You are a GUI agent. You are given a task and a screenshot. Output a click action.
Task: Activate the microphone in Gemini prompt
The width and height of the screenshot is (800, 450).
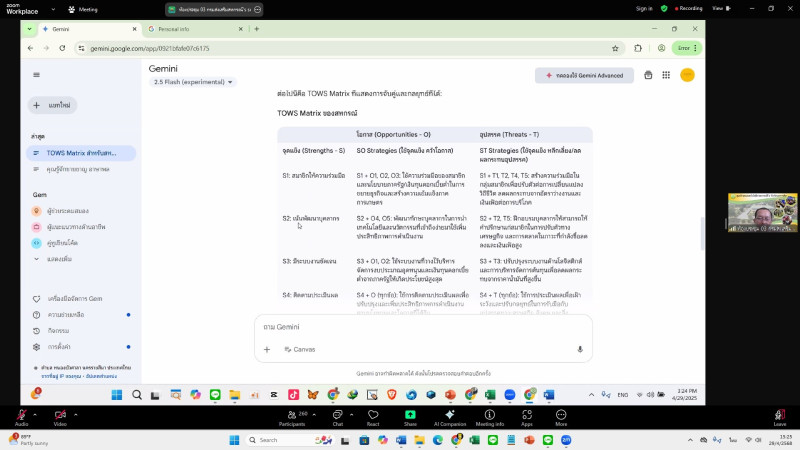click(x=580, y=349)
